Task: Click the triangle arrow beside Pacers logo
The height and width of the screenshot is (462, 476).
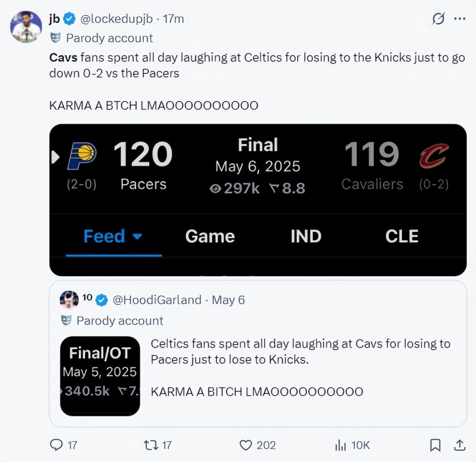Action: click(x=55, y=157)
